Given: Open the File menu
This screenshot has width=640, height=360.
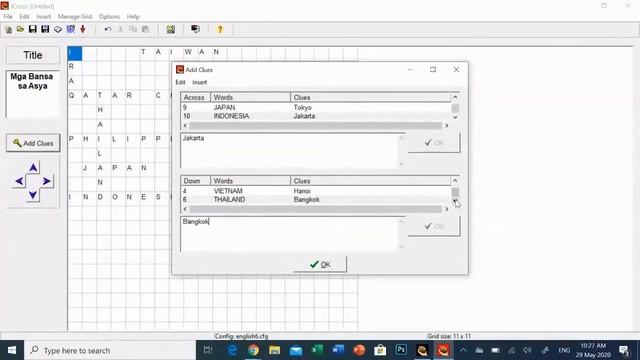Looking at the screenshot, I should pos(8,17).
